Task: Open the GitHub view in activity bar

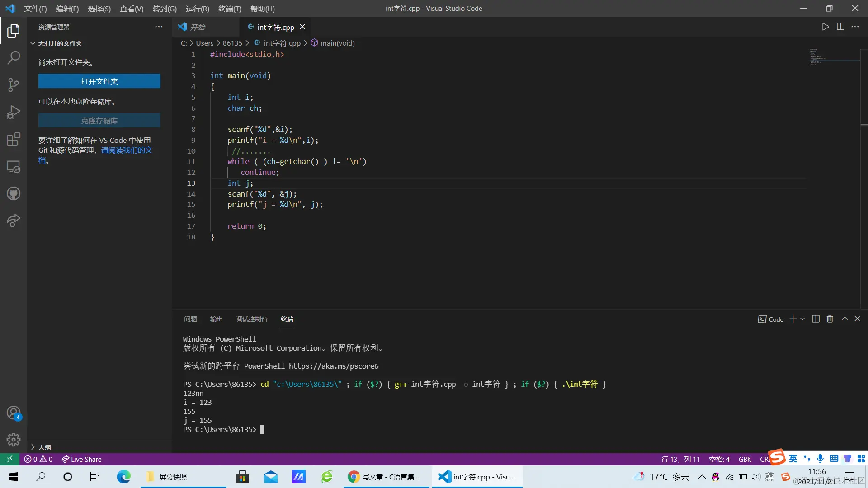Action: tap(14, 194)
